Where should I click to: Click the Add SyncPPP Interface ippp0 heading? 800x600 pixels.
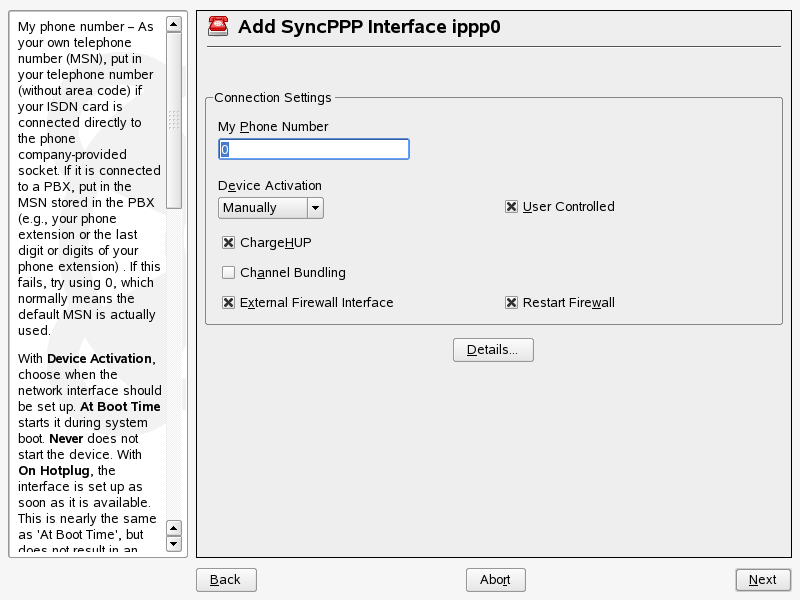coord(369,27)
